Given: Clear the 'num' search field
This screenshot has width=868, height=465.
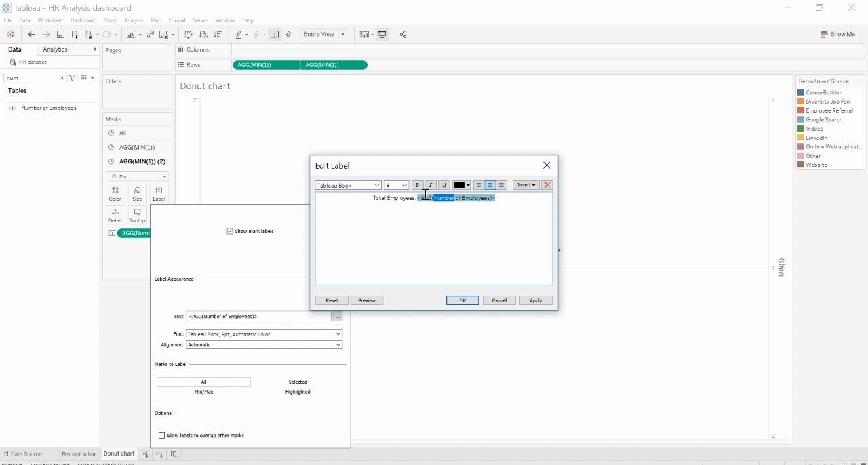Looking at the screenshot, I should 62,78.
